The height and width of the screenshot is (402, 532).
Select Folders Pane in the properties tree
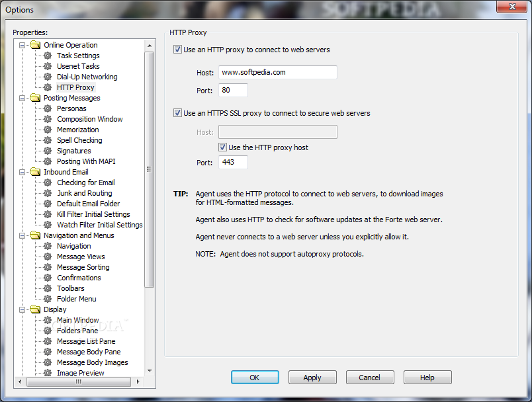(77, 331)
